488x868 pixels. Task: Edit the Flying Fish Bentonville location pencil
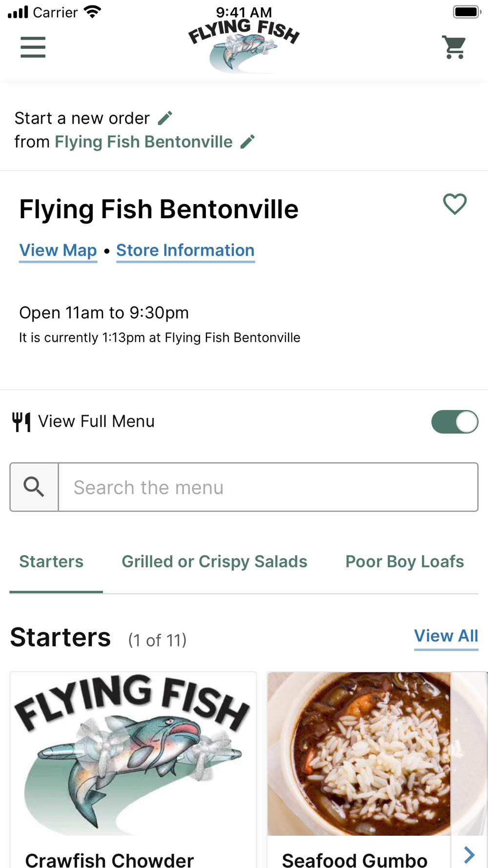(x=248, y=142)
